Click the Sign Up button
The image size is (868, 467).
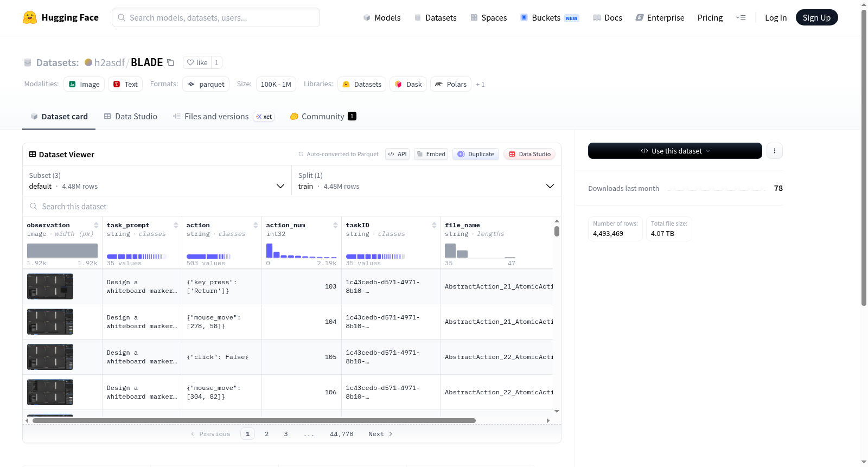click(816, 17)
